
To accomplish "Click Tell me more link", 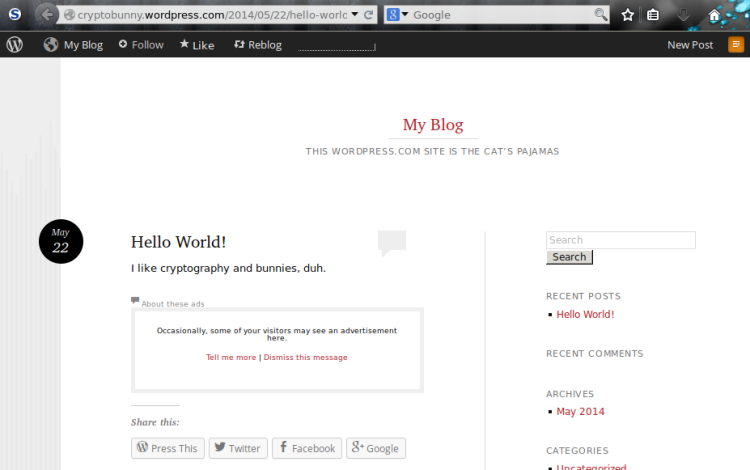I will click(231, 357).
